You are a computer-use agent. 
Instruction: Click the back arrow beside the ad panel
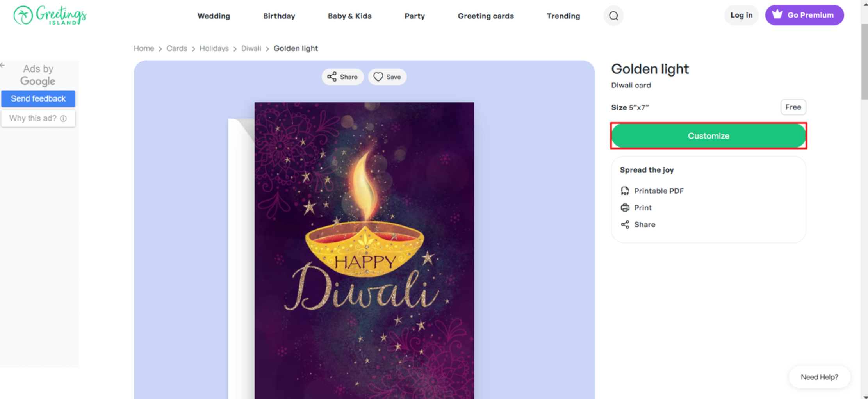pos(2,65)
